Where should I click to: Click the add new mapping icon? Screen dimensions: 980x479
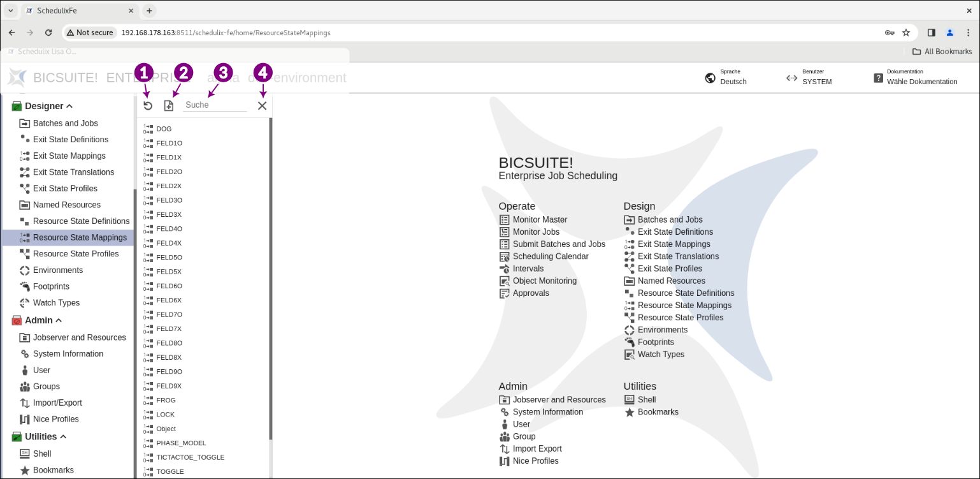pyautogui.click(x=169, y=106)
